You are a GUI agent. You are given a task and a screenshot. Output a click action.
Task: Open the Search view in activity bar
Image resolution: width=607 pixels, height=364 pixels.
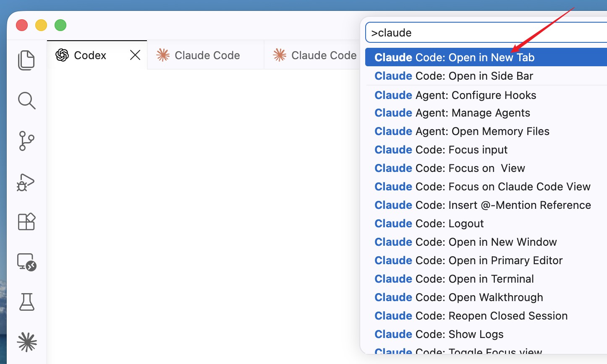26,101
